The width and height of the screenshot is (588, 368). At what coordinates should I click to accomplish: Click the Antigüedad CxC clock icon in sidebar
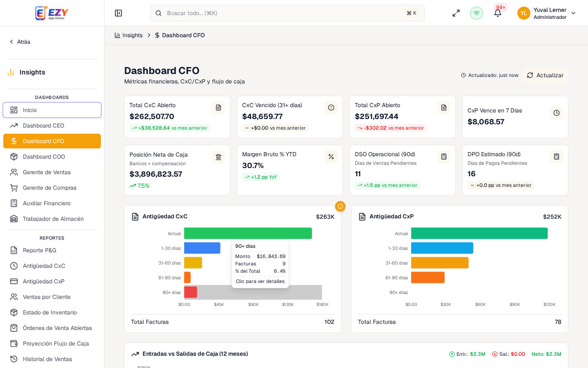click(x=14, y=266)
